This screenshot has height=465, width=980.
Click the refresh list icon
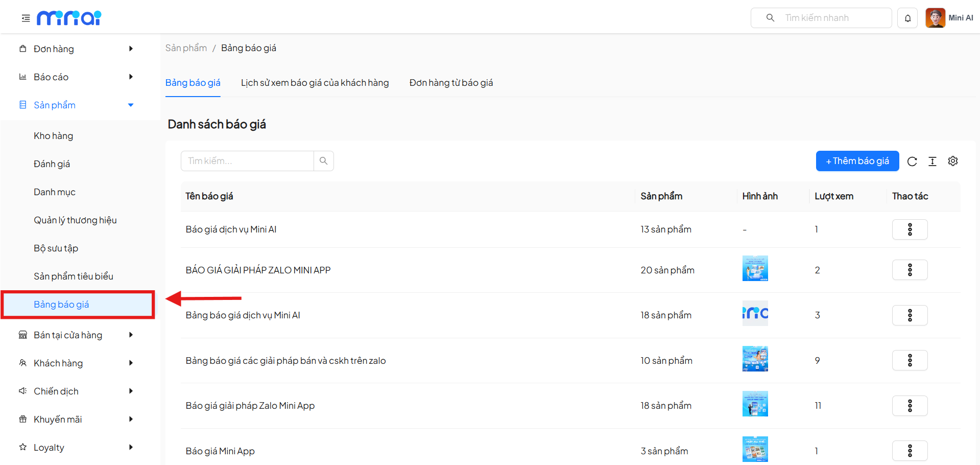click(912, 161)
